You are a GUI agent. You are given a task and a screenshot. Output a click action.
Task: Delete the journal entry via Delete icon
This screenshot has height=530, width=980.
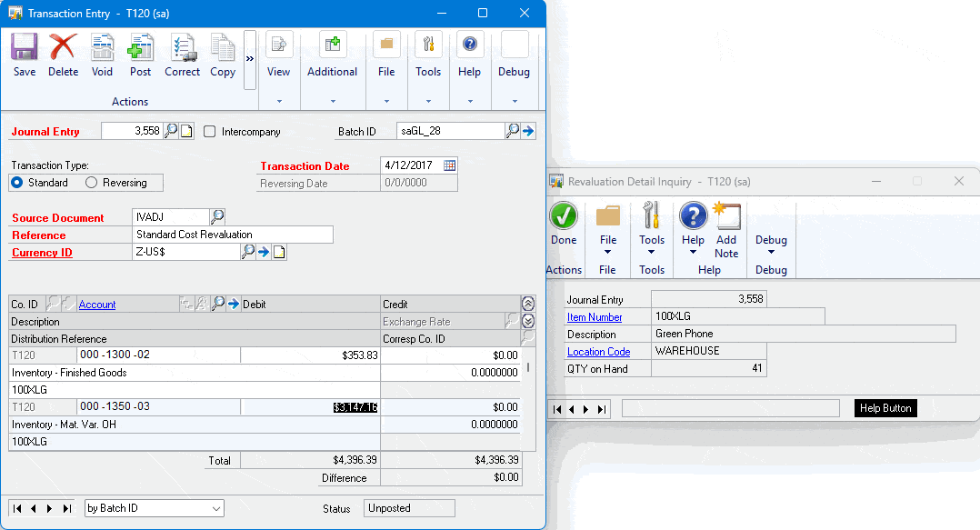coord(63,55)
